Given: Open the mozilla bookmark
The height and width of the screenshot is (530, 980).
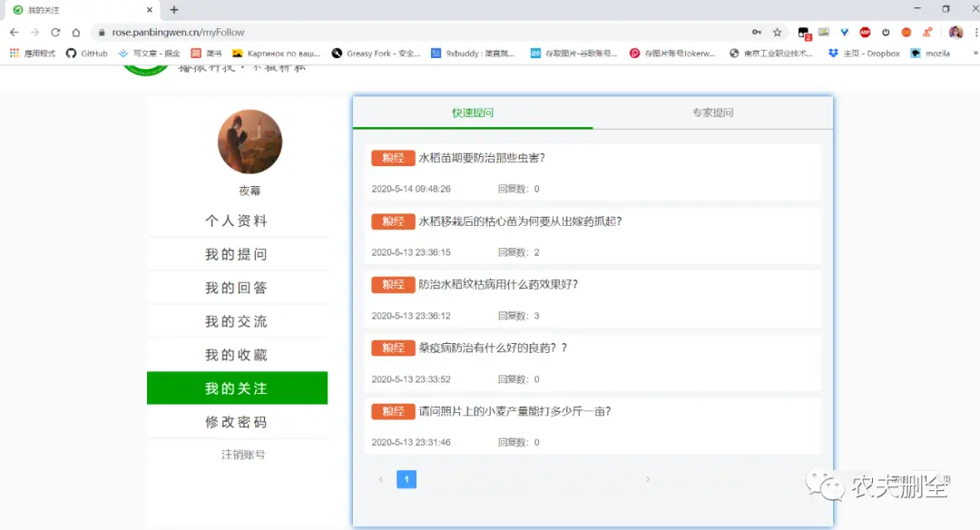Looking at the screenshot, I should pyautogui.click(x=931, y=54).
